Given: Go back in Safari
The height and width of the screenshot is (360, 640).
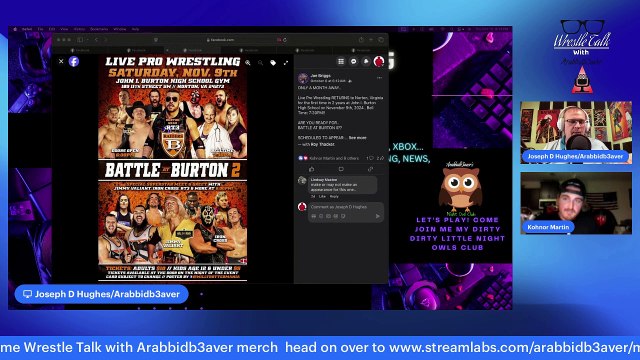Looking at the screenshot, I should point(96,40).
